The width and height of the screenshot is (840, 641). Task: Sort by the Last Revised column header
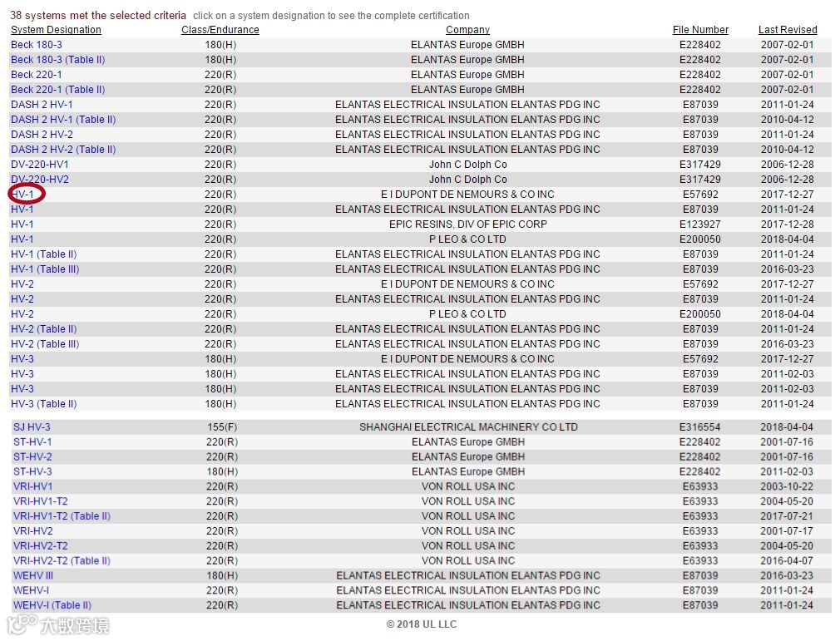click(x=788, y=29)
